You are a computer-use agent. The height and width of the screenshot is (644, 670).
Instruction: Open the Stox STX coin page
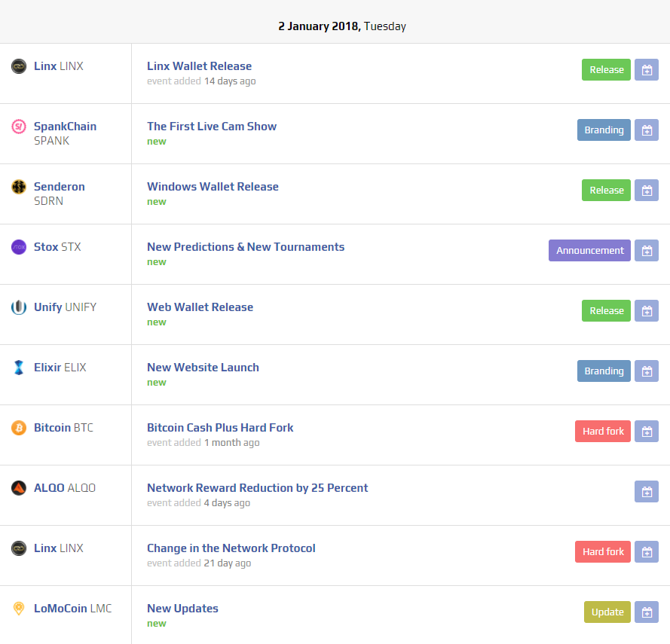[57, 247]
